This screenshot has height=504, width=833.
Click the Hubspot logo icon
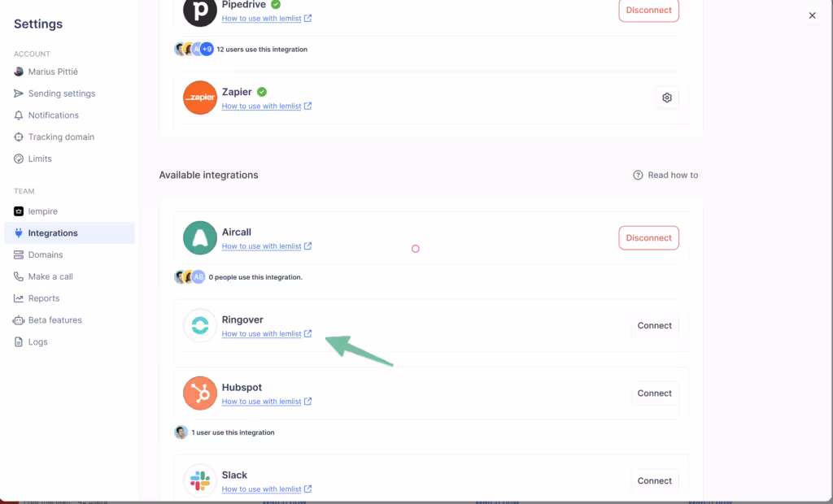click(x=200, y=393)
